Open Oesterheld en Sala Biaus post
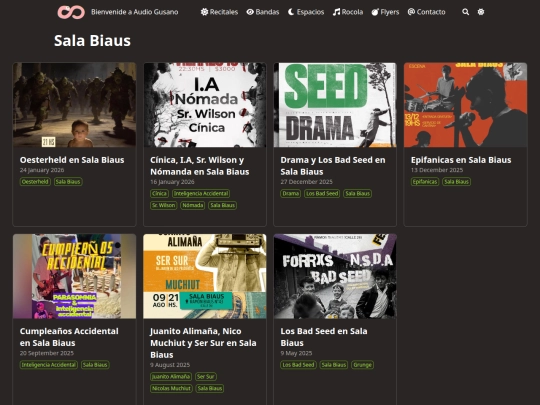The width and height of the screenshot is (540, 405). point(72,160)
